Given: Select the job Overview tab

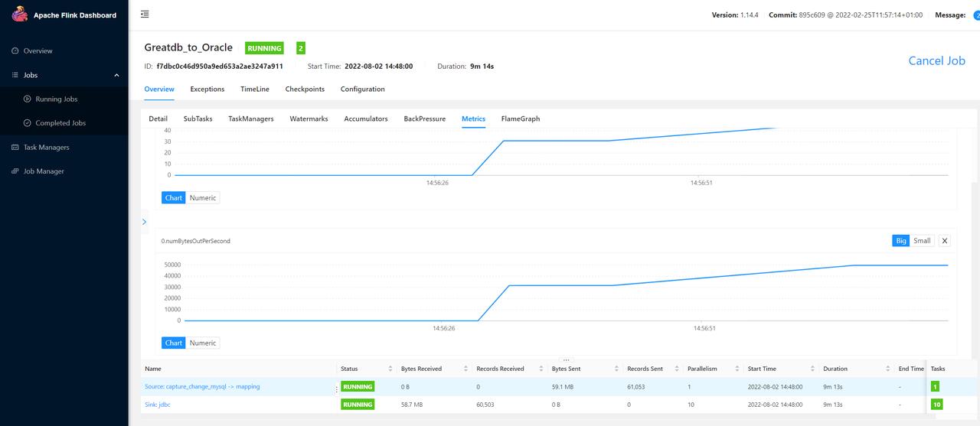Looking at the screenshot, I should click(x=159, y=89).
